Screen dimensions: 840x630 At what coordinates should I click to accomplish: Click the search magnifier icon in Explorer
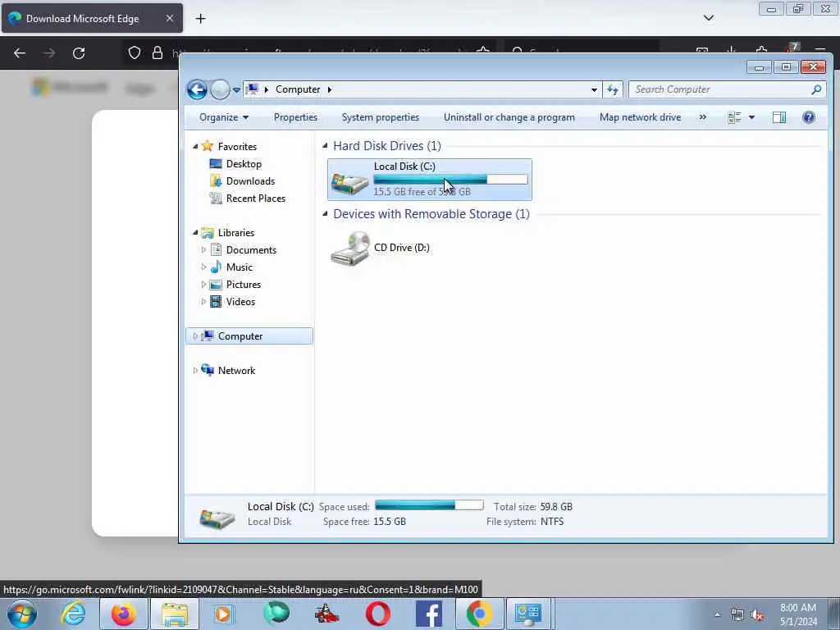point(816,89)
